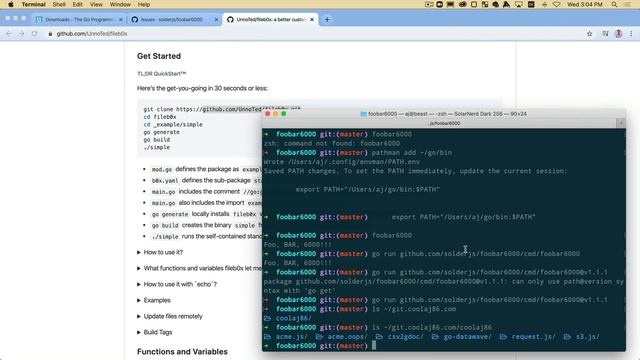This screenshot has width=640, height=360.
Task: Close the Issues solderjs/foobar6000 tab
Action: [216, 20]
